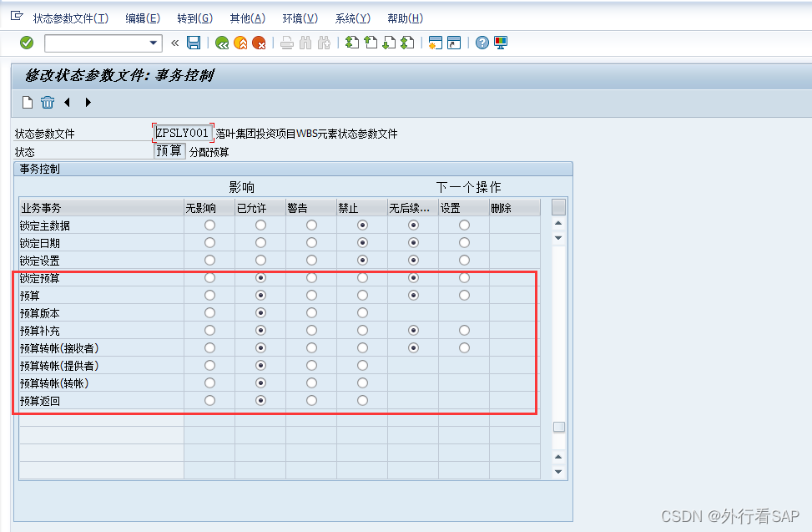Open the 系统(Y) menu
Screen dimensions: 812x532
[353, 18]
